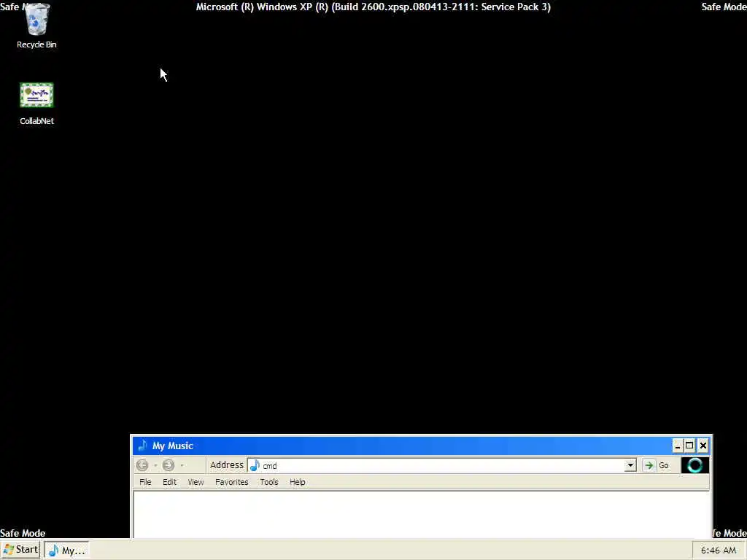The width and height of the screenshot is (747, 560).
Task: Open the Help menu
Action: click(x=298, y=482)
